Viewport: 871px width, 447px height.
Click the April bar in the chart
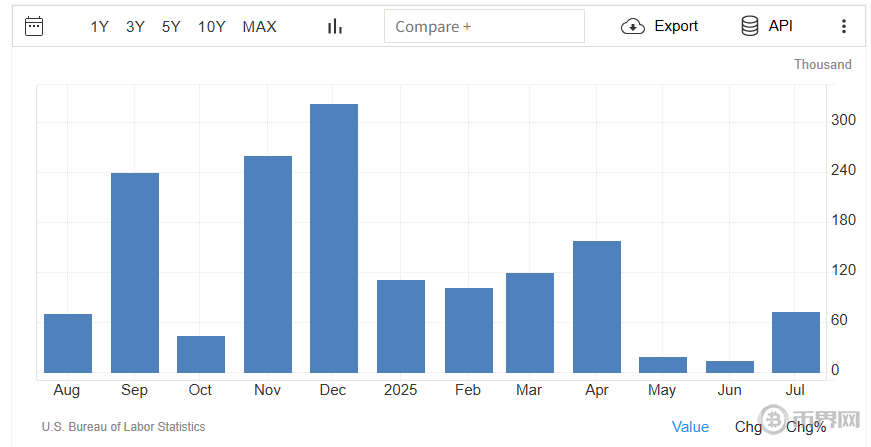tap(597, 306)
